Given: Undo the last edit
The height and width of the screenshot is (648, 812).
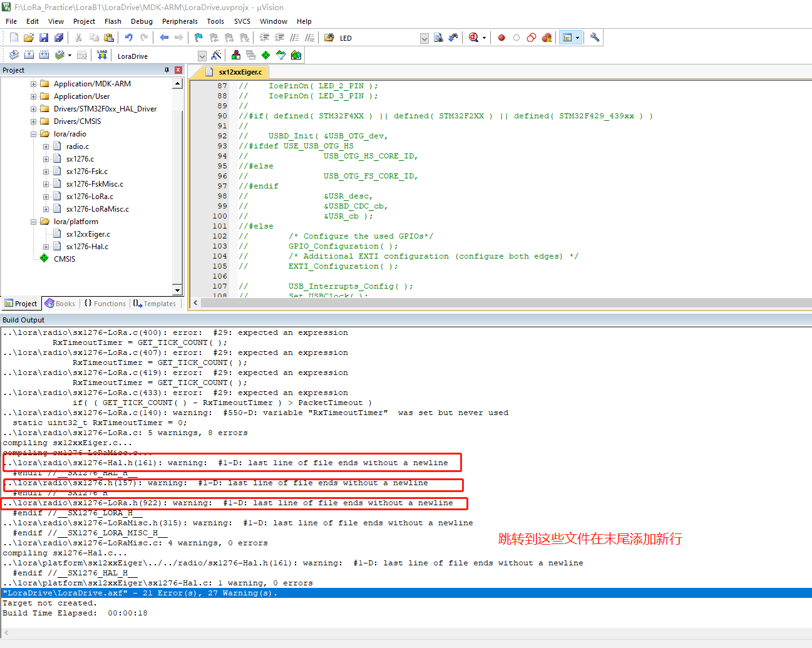Looking at the screenshot, I should click(x=129, y=38).
